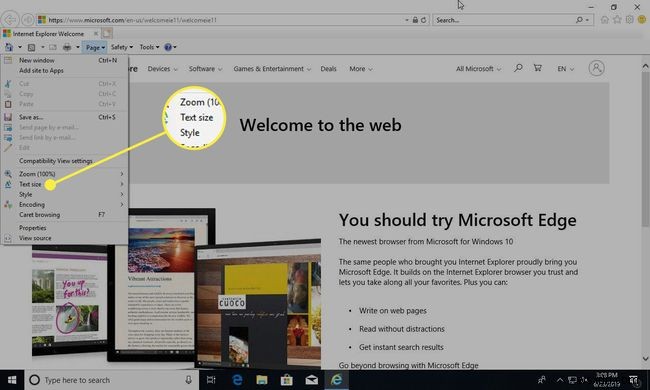Select Save as... in the Page menu
650x390 pixels.
click(x=65, y=117)
